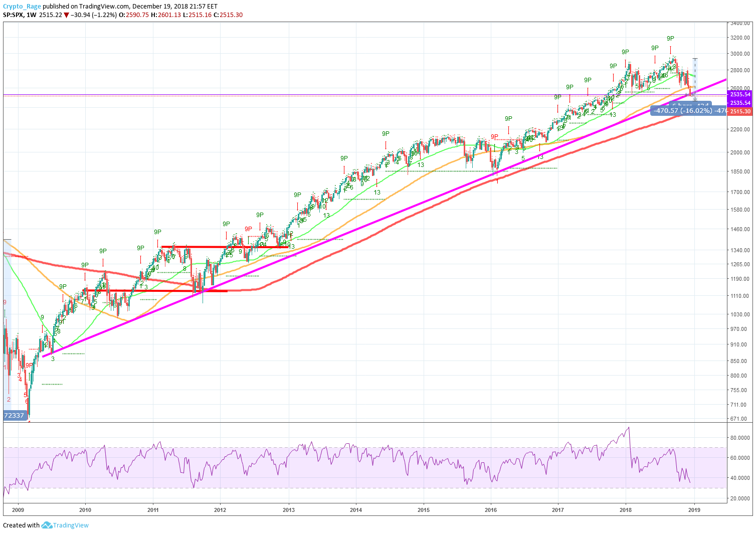This screenshot has height=534, width=756.
Task: Click the 1340.00 price axis label
Action: (x=740, y=250)
